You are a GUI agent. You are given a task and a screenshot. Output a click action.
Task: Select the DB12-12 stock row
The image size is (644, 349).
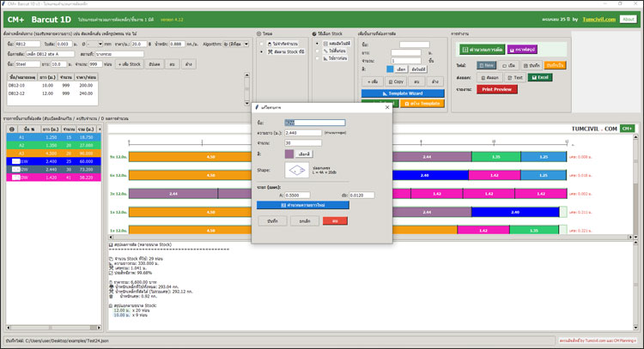pyautogui.click(x=52, y=92)
